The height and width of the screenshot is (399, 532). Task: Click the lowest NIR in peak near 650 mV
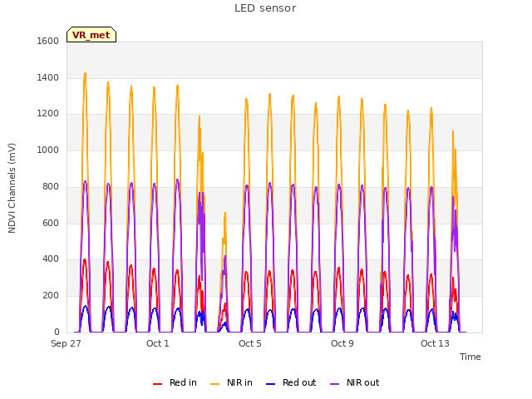pos(225,214)
